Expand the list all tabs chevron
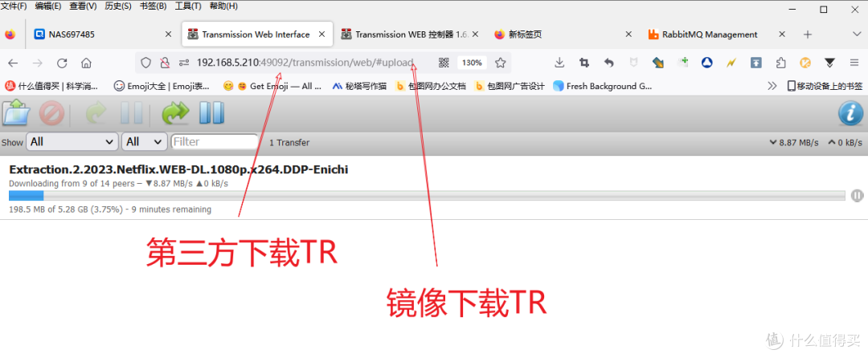 click(x=856, y=35)
